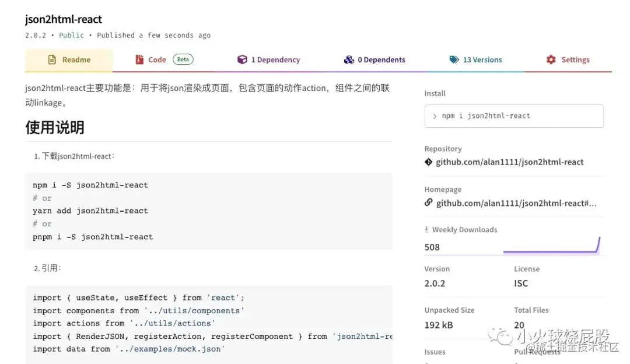Click the Unpacked Size value 192 kB
Screen dimensions: 630x364
tap(438, 325)
